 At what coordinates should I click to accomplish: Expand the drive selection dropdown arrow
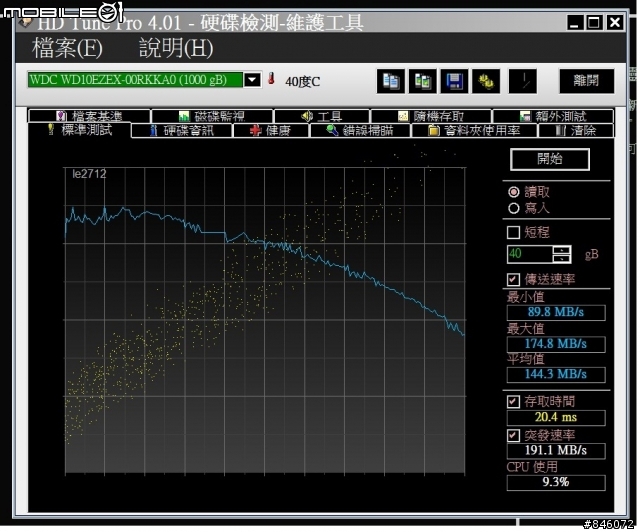pyautogui.click(x=252, y=80)
